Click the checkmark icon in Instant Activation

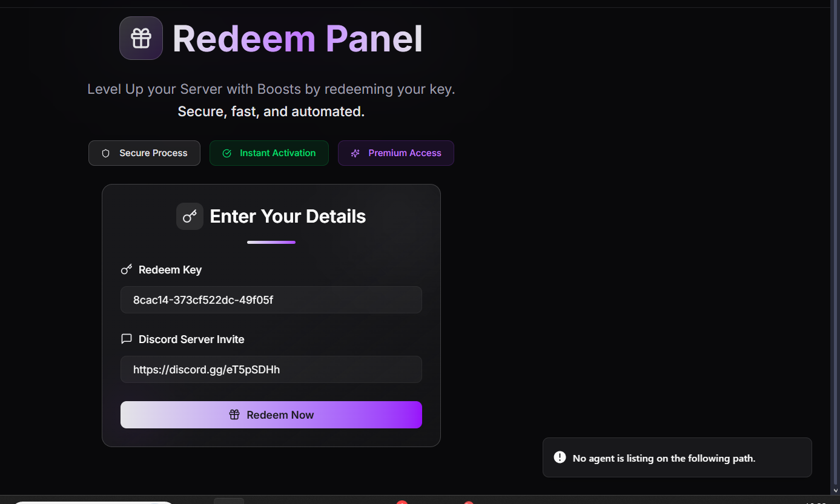tap(227, 153)
